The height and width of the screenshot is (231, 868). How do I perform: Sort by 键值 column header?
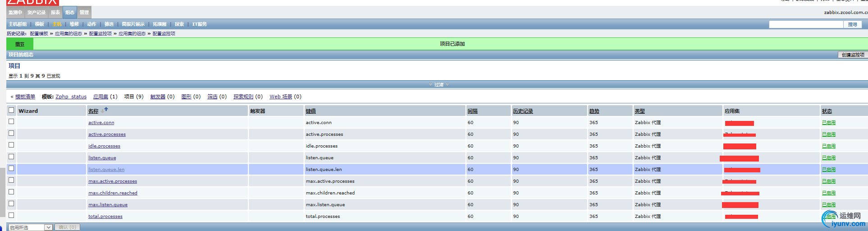coord(311,111)
